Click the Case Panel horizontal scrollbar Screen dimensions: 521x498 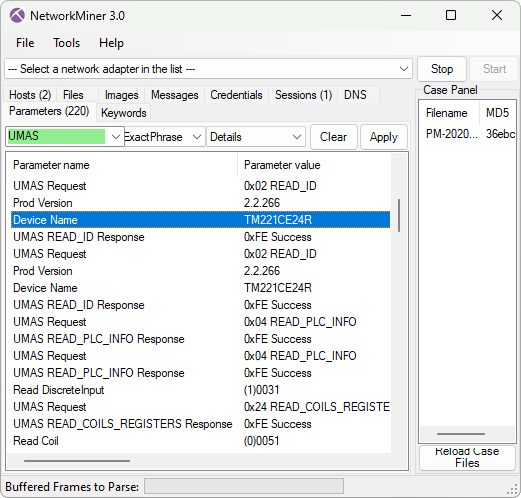[x=461, y=434]
